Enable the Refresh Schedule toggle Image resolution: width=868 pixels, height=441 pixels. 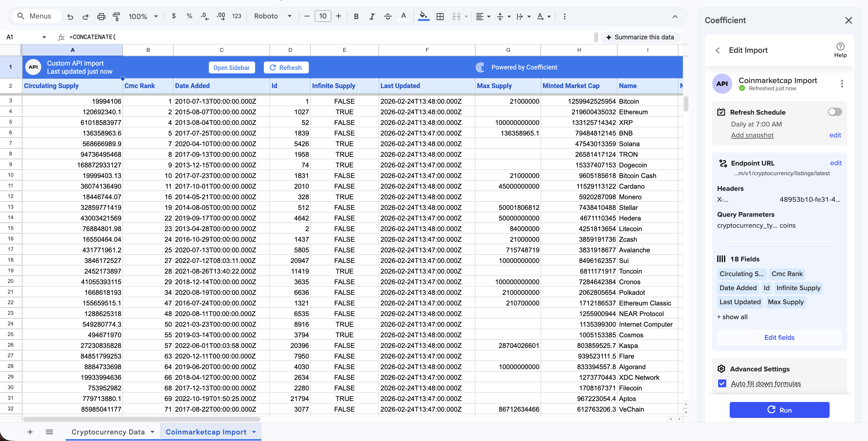(835, 112)
